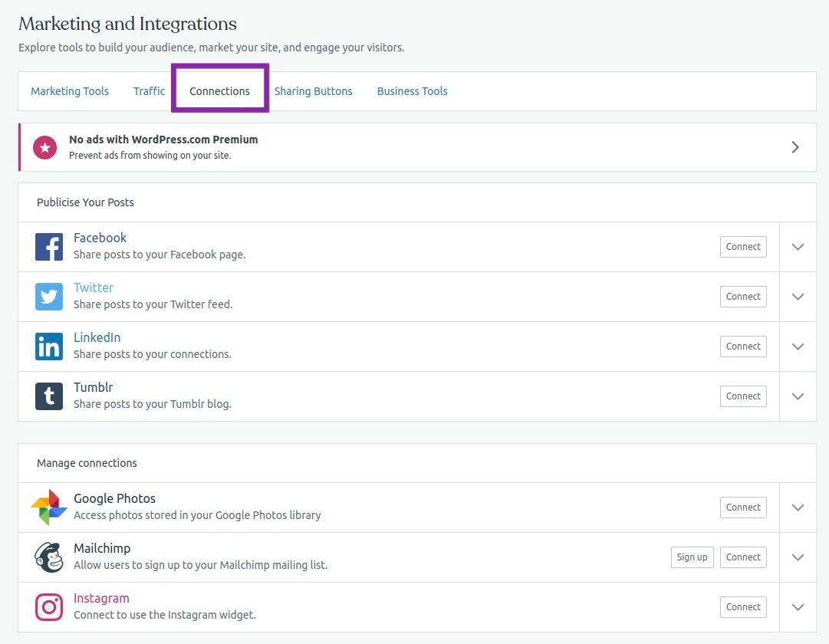The image size is (829, 644).
Task: Connect the Tumblr account
Action: 743,396
